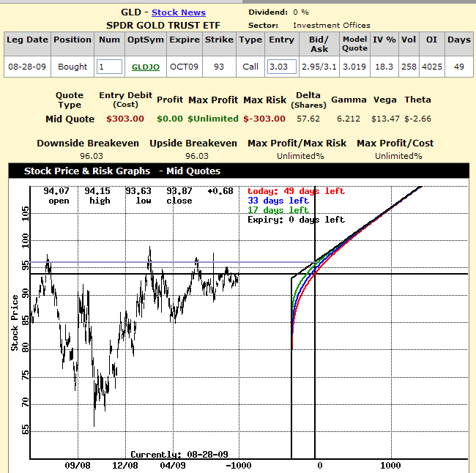The width and height of the screenshot is (476, 473).
Task: Click the $Unlimited max profit value
Action: pyautogui.click(x=213, y=119)
